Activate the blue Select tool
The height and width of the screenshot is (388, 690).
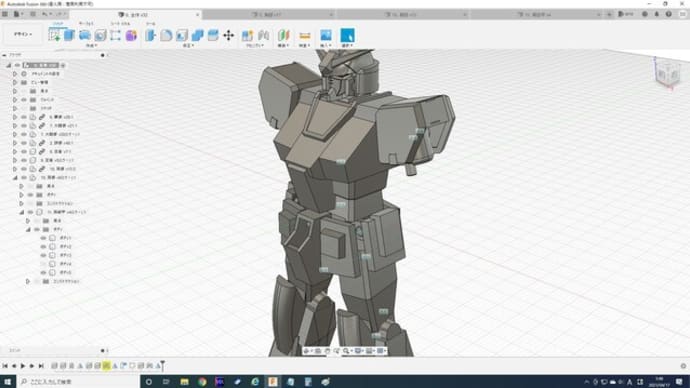tap(347, 35)
